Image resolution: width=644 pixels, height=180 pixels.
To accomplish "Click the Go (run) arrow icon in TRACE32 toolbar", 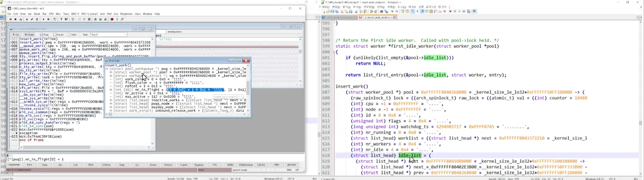I will click(43, 19).
